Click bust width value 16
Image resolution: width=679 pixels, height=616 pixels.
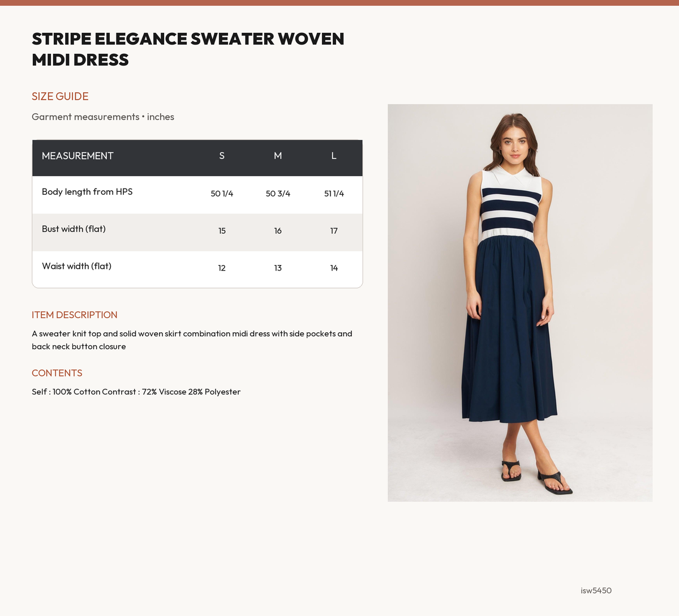pos(278,231)
